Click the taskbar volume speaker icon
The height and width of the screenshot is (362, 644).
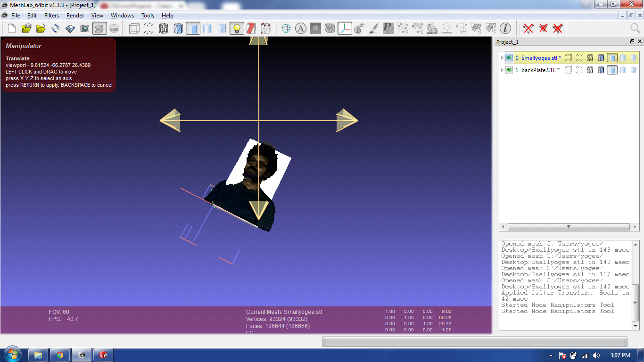pos(596,355)
